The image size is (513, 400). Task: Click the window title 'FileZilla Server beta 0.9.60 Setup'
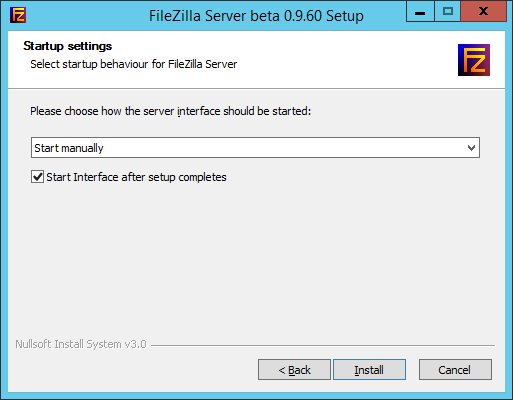(256, 16)
